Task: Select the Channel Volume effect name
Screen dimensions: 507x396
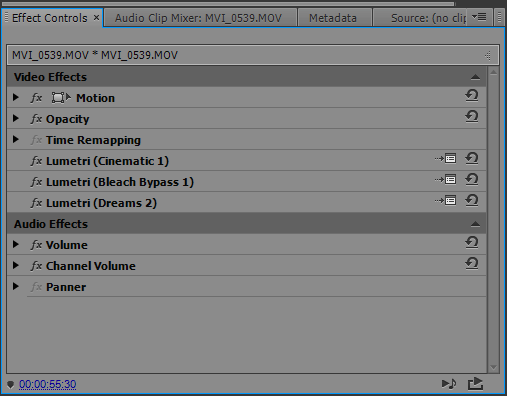Action: pyautogui.click(x=91, y=266)
